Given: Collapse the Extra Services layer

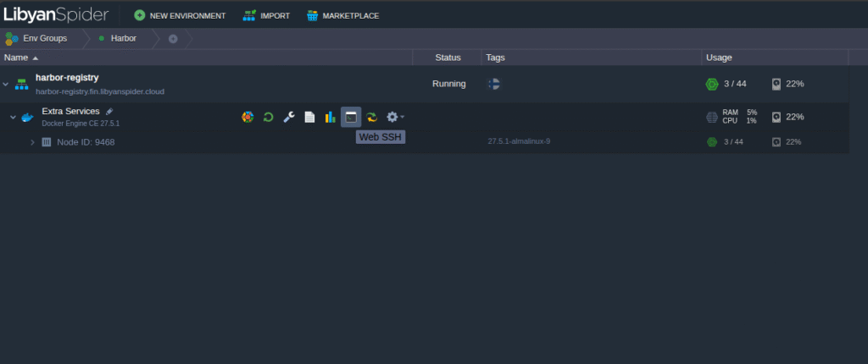Looking at the screenshot, I should [13, 117].
